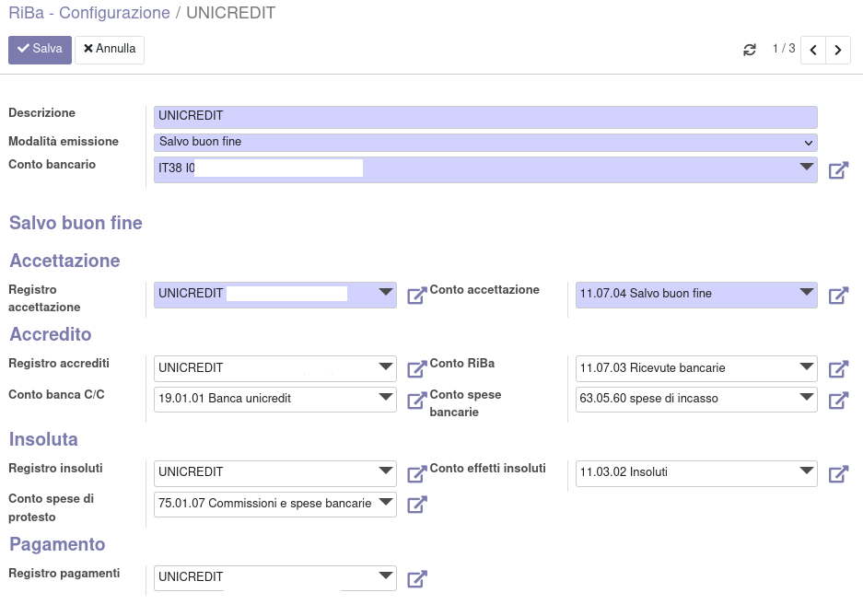Open external link for Conto effetti insoluti
863x616 pixels.
(x=838, y=474)
